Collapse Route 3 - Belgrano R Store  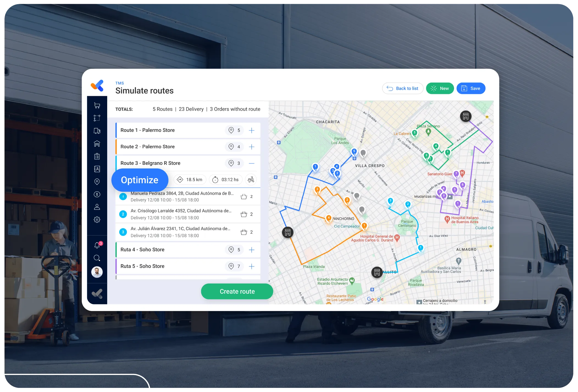click(x=251, y=163)
